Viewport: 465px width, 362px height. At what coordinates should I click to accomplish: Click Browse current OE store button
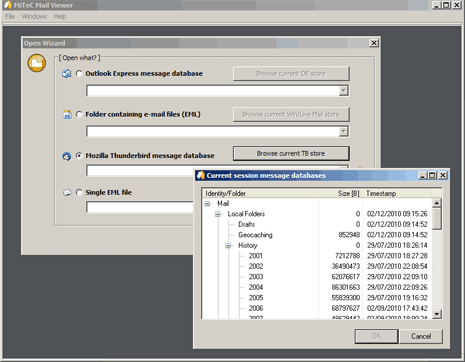[291, 73]
